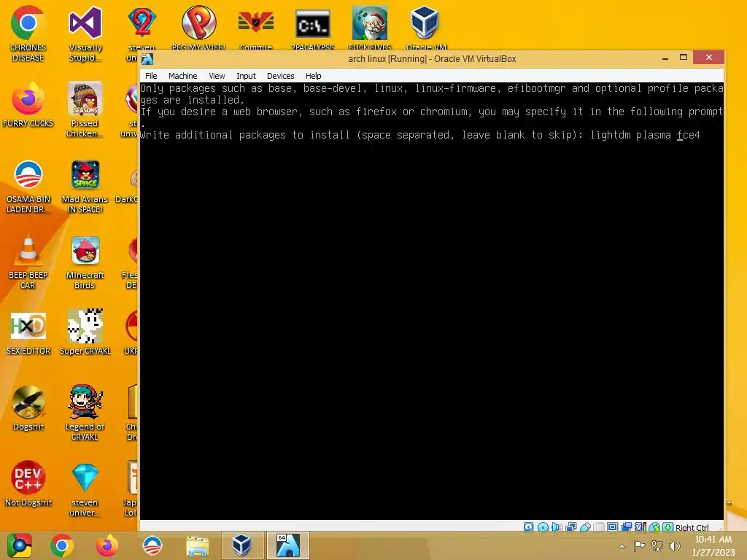Click the shared folders indicator in VirtualBox status bar
Image resolution: width=747 pixels, height=560 pixels.
(x=599, y=527)
